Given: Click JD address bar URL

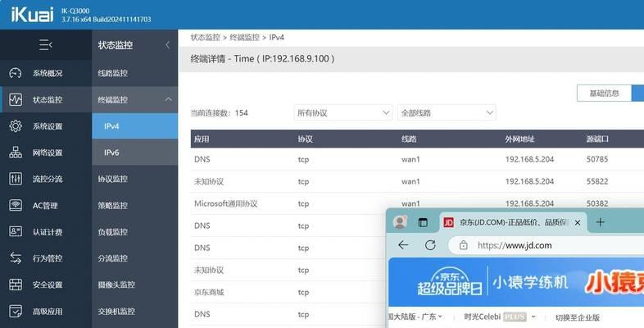Looking at the screenshot, I should (x=515, y=245).
